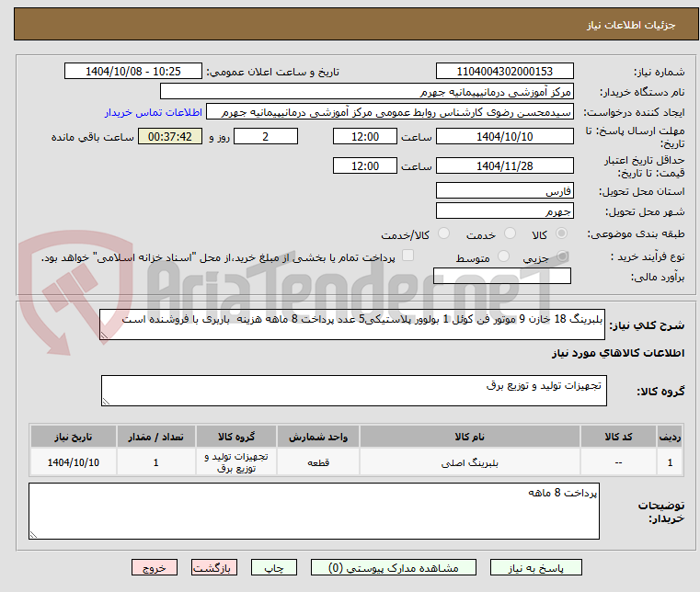Click the remaining days field showing 2
Image resolution: width=700 pixels, height=592 pixels.
tap(266, 137)
